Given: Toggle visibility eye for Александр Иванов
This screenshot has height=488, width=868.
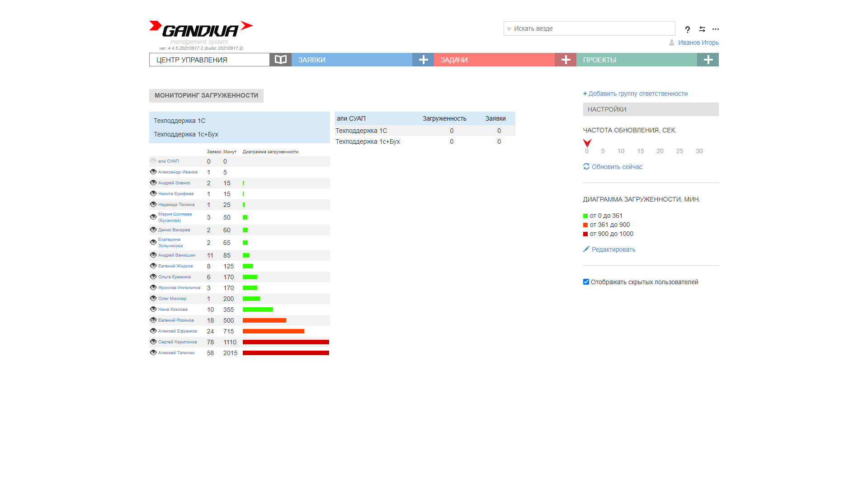Looking at the screenshot, I should 153,172.
